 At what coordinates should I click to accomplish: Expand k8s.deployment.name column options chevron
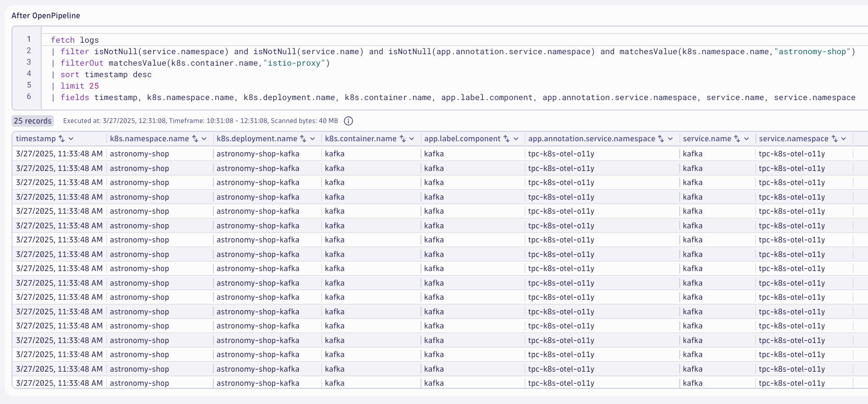(x=312, y=139)
